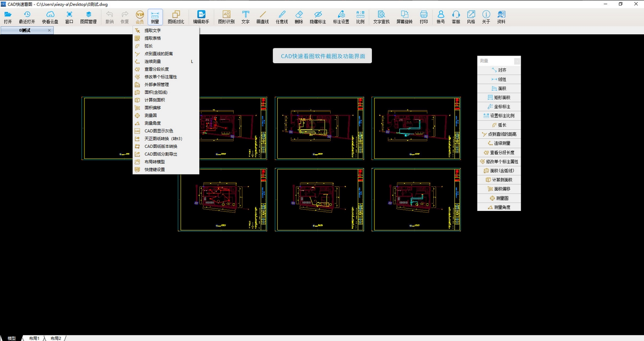Image resolution: width=644 pixels, height=341 pixels.
Task: Open the 快看云盘 cloud drive
Action: pos(50,17)
